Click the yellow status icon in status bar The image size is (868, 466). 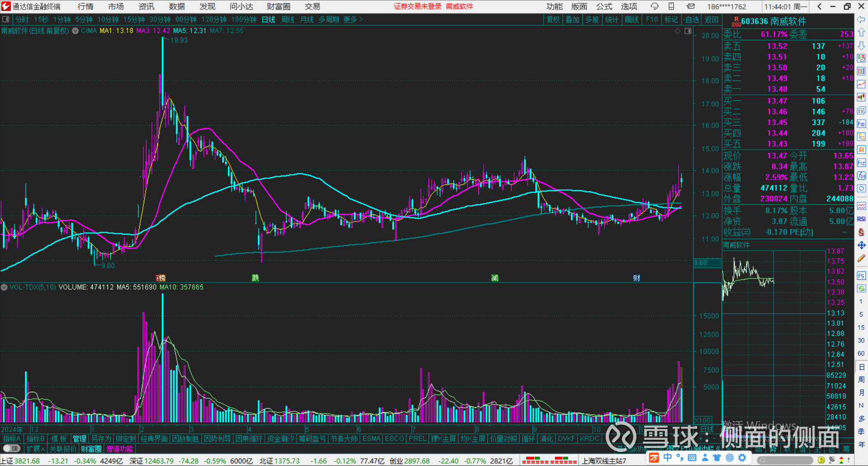coord(821,460)
